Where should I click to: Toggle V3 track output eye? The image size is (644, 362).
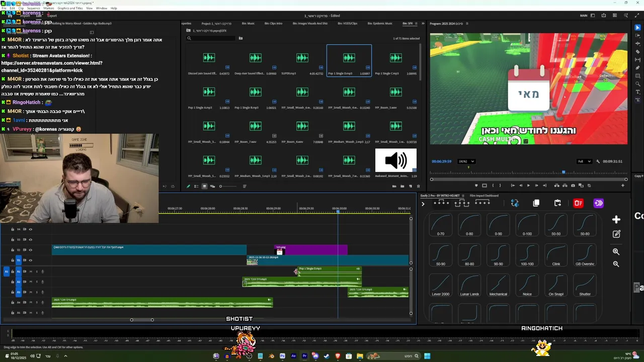(x=30, y=240)
